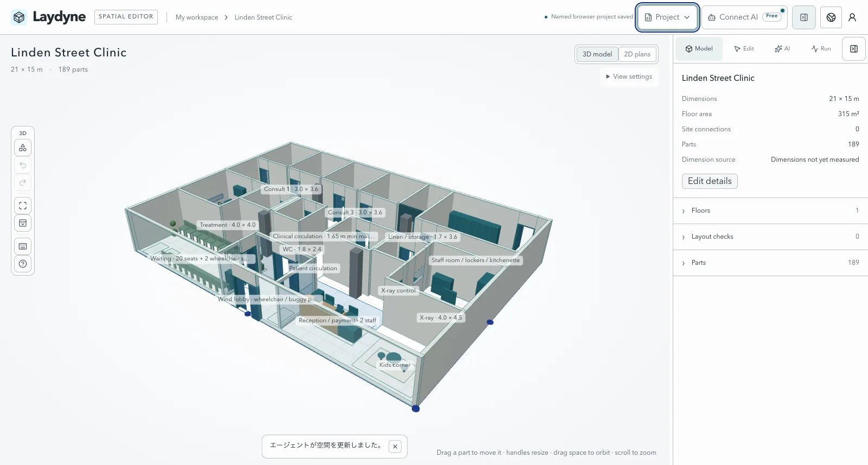Click the undo arrow in the 3D toolbar

click(x=23, y=165)
